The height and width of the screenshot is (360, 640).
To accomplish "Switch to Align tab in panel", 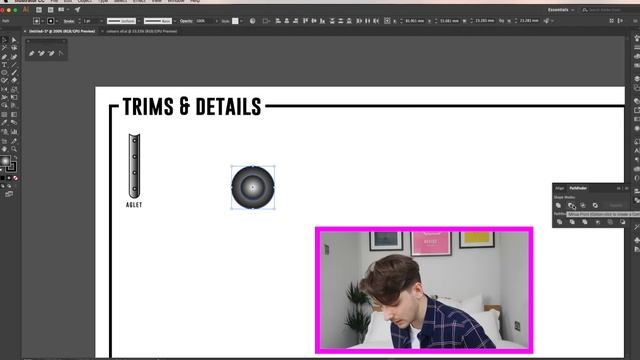I will tap(560, 188).
